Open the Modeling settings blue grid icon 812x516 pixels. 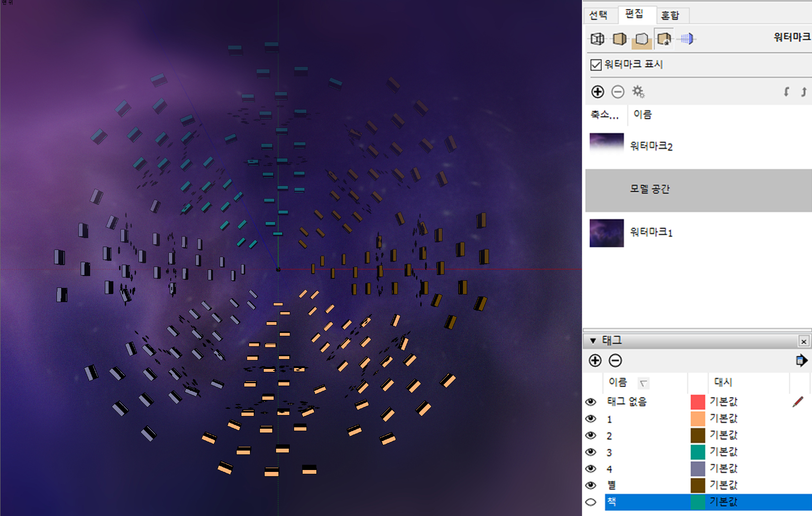point(687,39)
